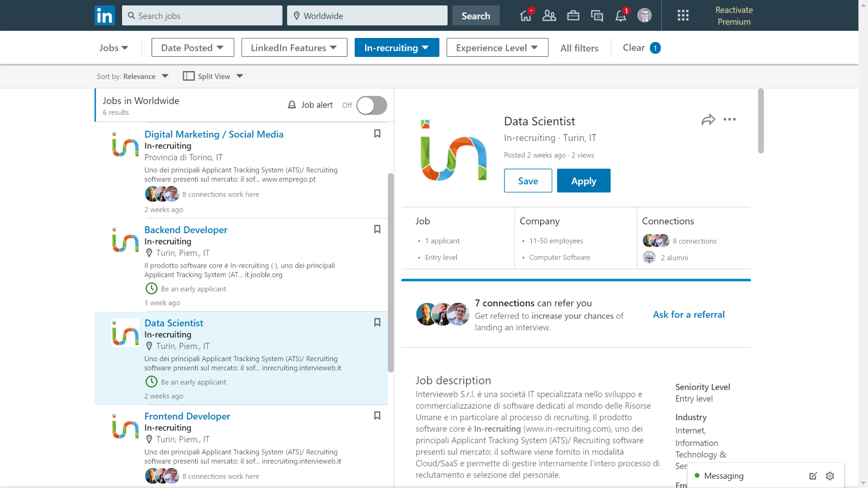Open the Sort by Relevance dropdown
Viewport: 868px width, 488px height.
pos(133,76)
